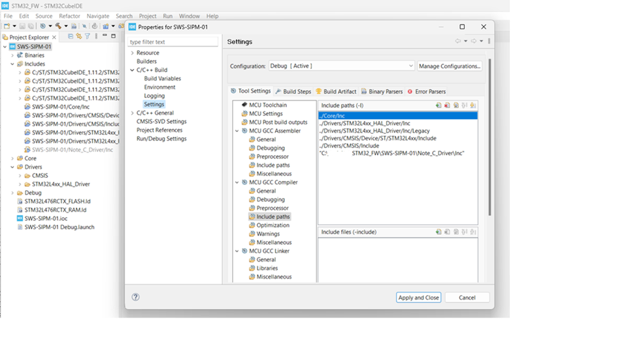Click Move Up icon for include paths
This screenshot has width=644, height=362.
[465, 106]
